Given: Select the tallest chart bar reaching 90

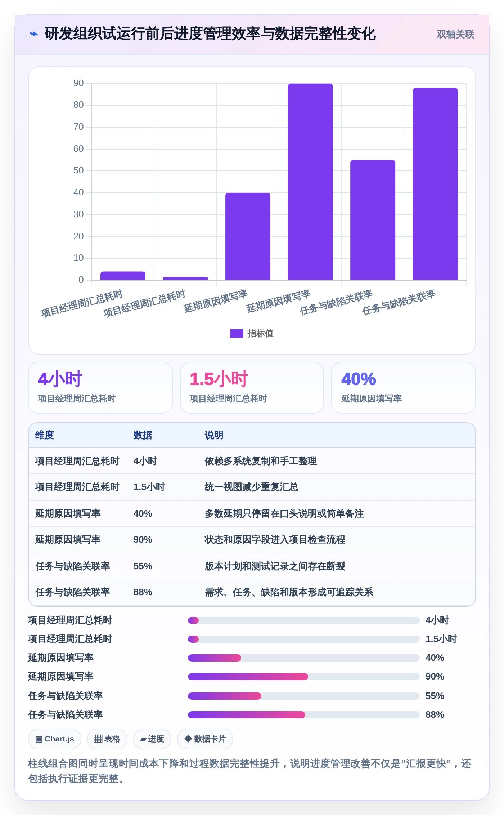Looking at the screenshot, I should [x=310, y=182].
